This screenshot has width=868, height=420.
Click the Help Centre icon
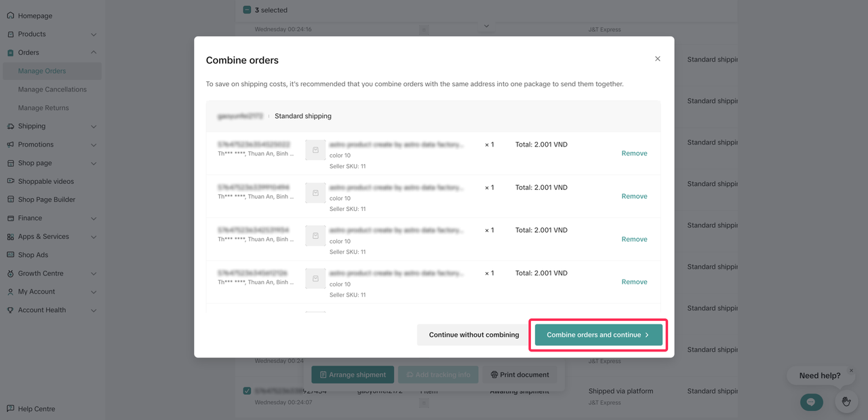point(10,408)
